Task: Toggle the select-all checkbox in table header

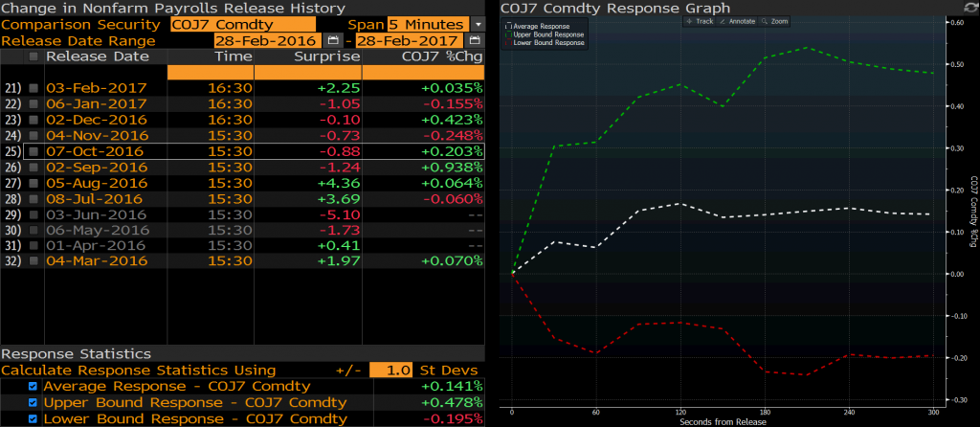Action: (x=33, y=56)
